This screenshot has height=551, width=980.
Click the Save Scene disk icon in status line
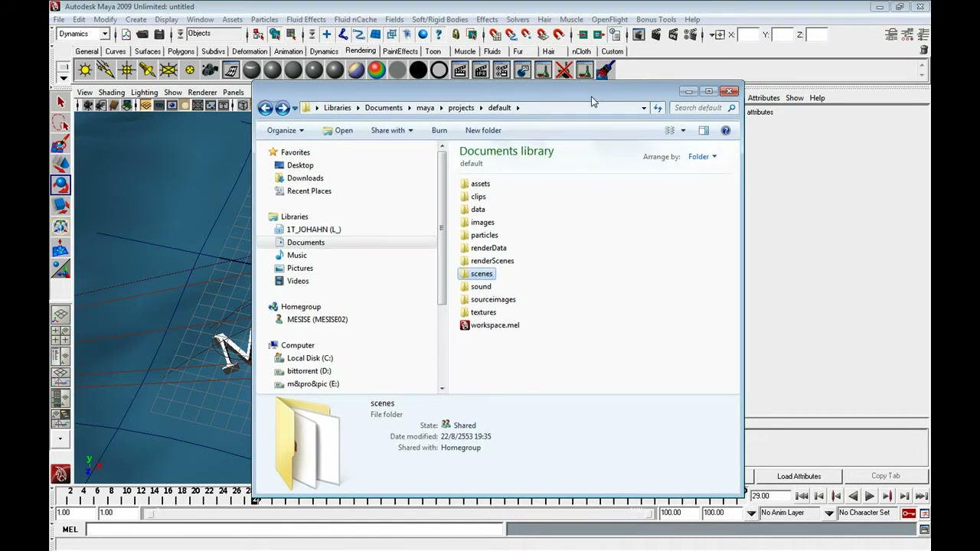click(159, 34)
